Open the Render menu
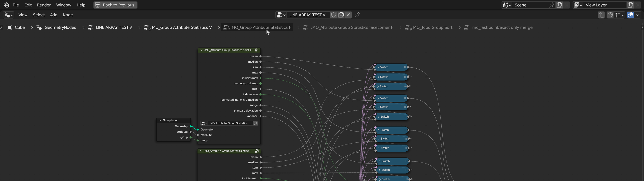 (x=44, y=5)
